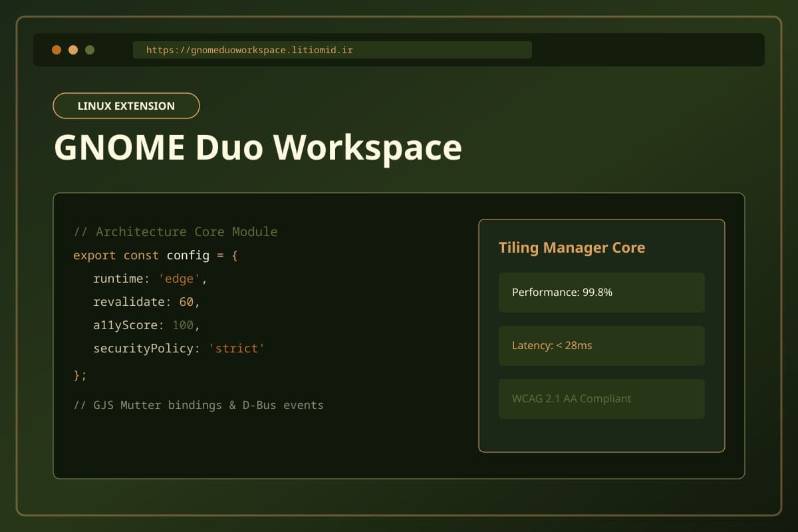Click the closing brace line
Image resolution: width=798 pixels, height=532 pixels.
point(80,375)
